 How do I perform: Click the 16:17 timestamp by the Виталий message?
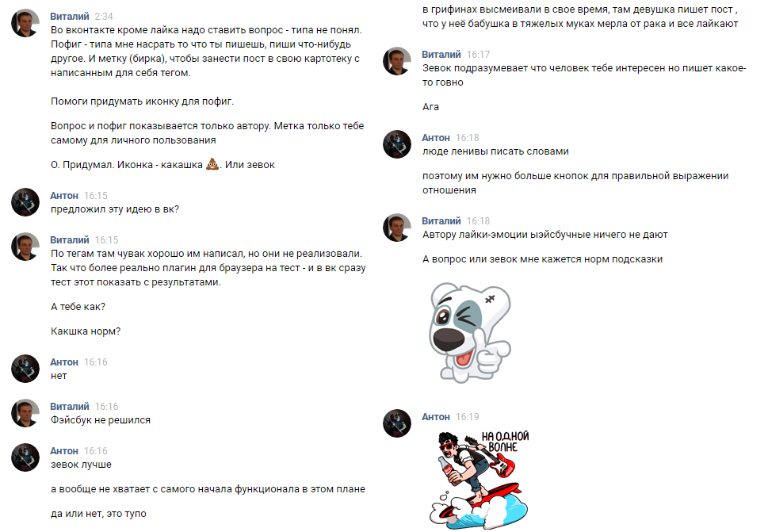[x=478, y=55]
